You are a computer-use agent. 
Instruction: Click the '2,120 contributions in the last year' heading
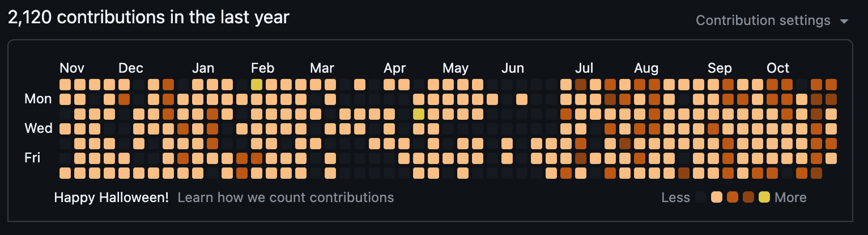click(x=148, y=18)
